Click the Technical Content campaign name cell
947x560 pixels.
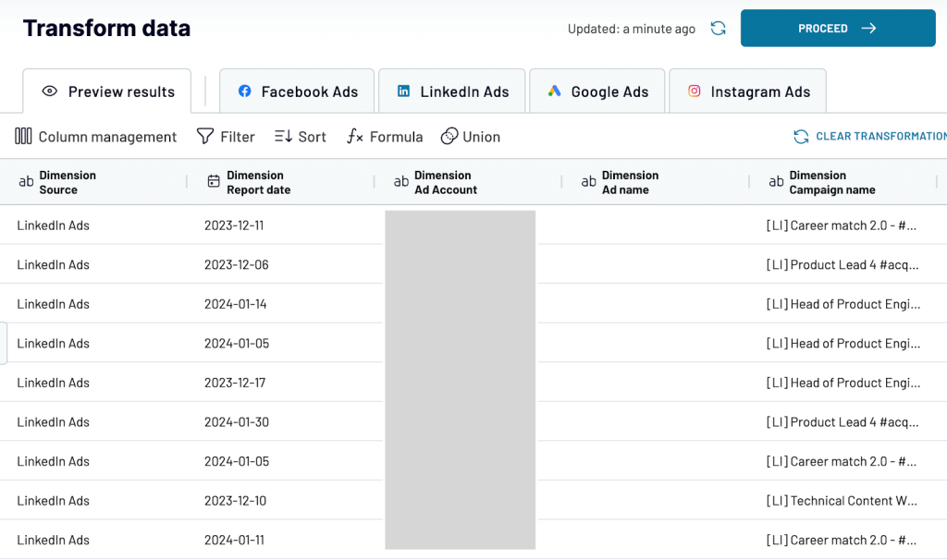click(842, 501)
